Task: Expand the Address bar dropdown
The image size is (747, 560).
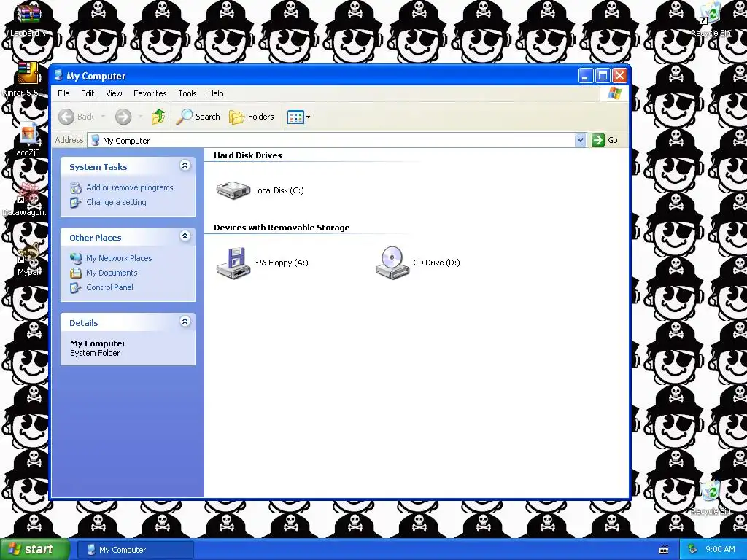Action: [x=580, y=140]
